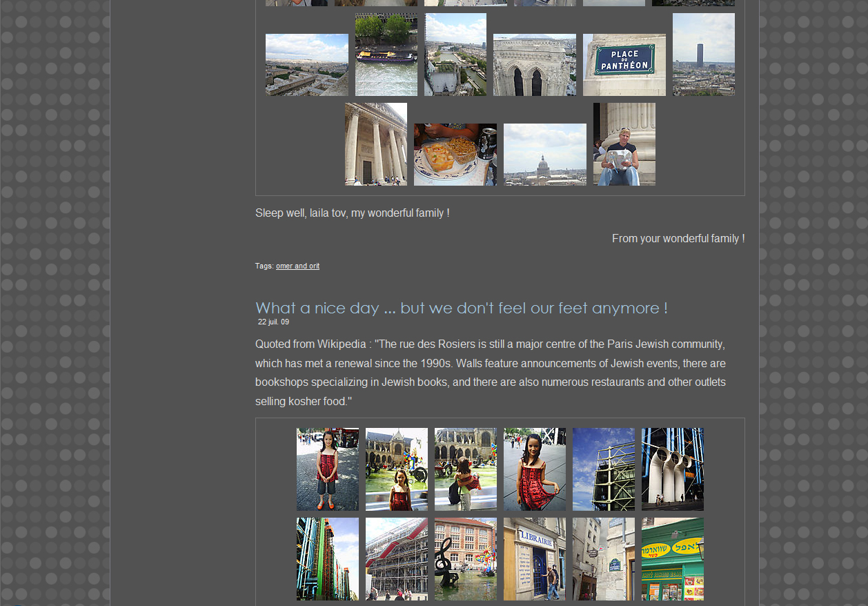View the cathedral tower arches photo
Viewport: 868px width, 606px height.
click(x=534, y=65)
